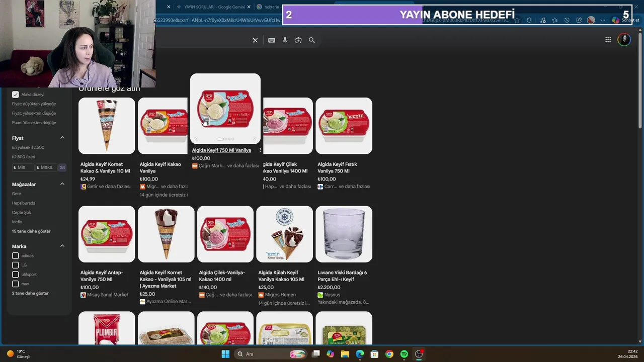This screenshot has width=644, height=362.
Task: Switch to Microsoft Edge on the taskbar
Action: pos(360,354)
